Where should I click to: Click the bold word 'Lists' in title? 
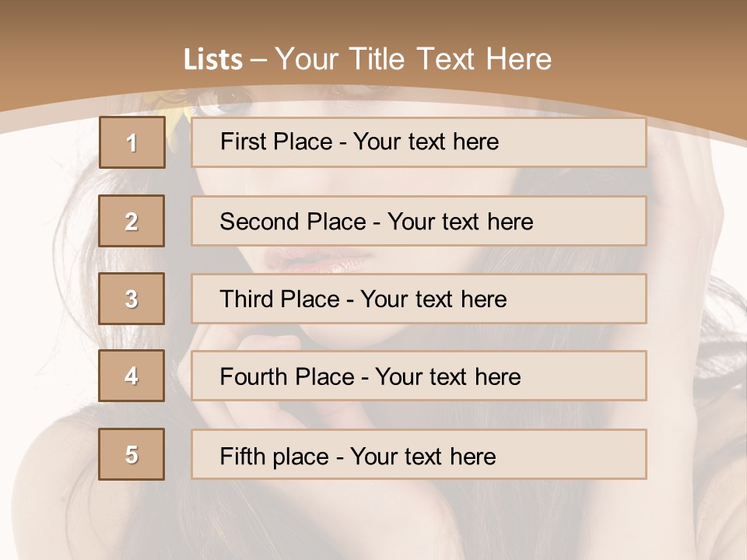click(213, 60)
